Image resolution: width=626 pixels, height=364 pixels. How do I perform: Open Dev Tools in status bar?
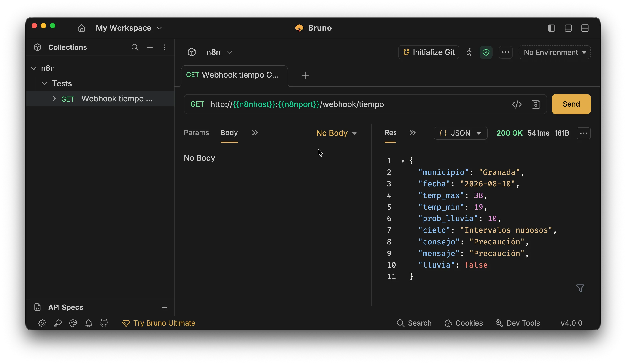(518, 323)
